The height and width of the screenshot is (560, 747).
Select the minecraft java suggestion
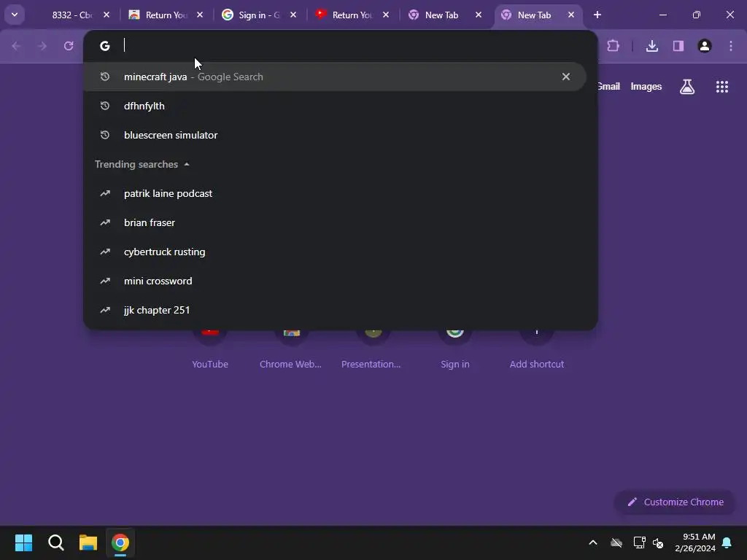coord(334,77)
